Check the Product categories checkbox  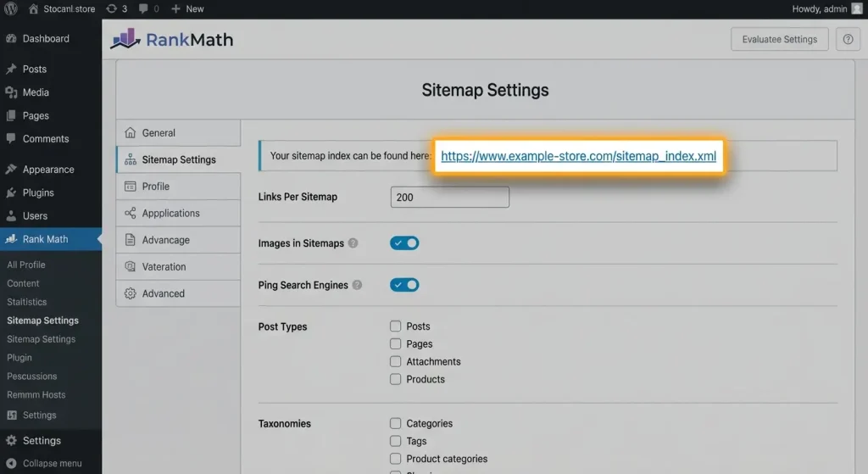click(395, 459)
